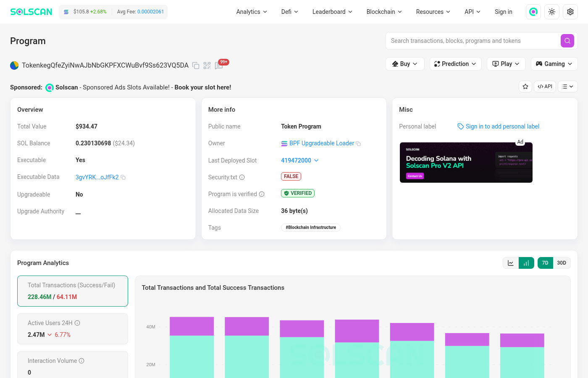Add program to favorites star
This screenshot has height=378, width=588.
click(x=525, y=87)
